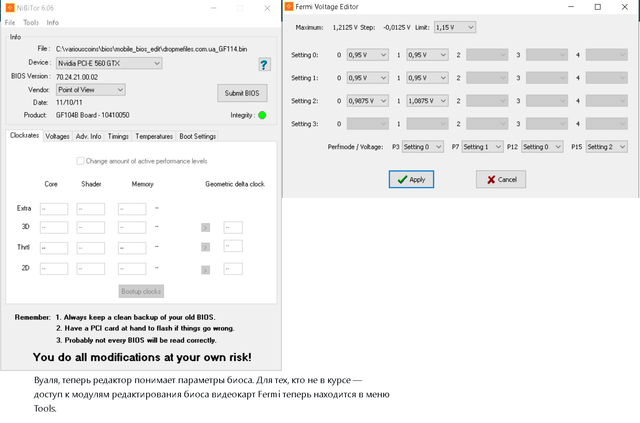
Task: Click the BIOS Version value 70.24.21.00.02
Action: pyautogui.click(x=77, y=77)
